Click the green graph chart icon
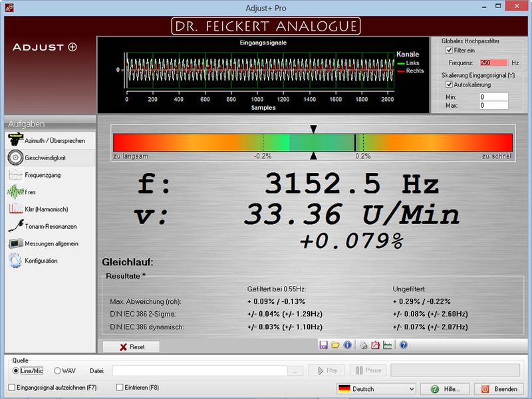 (x=387, y=345)
